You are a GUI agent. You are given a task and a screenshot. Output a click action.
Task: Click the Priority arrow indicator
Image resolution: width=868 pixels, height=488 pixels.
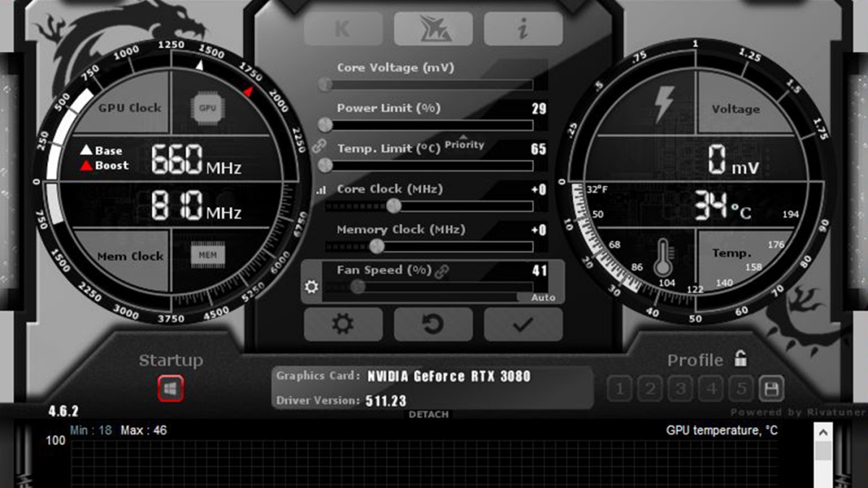[464, 137]
